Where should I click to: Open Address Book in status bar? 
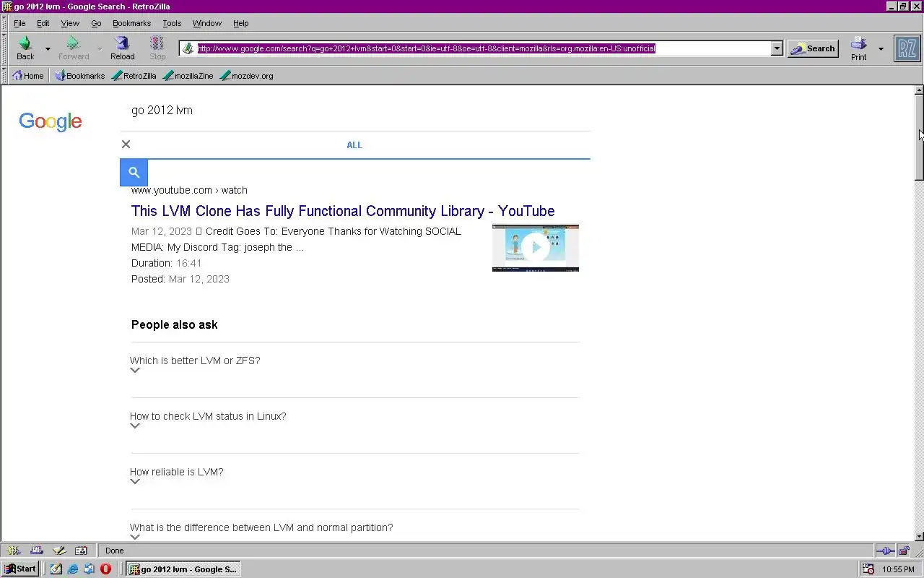coord(81,551)
